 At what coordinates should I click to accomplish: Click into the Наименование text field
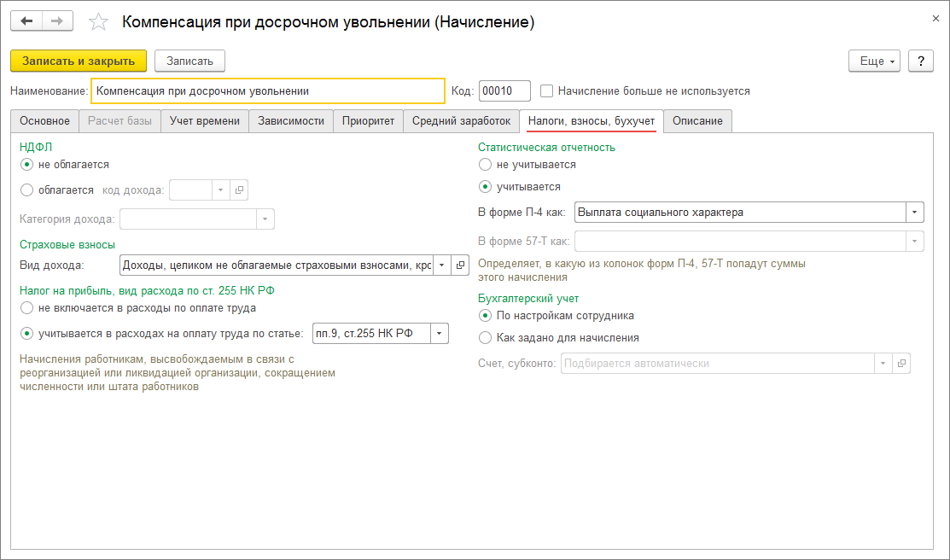(x=267, y=90)
